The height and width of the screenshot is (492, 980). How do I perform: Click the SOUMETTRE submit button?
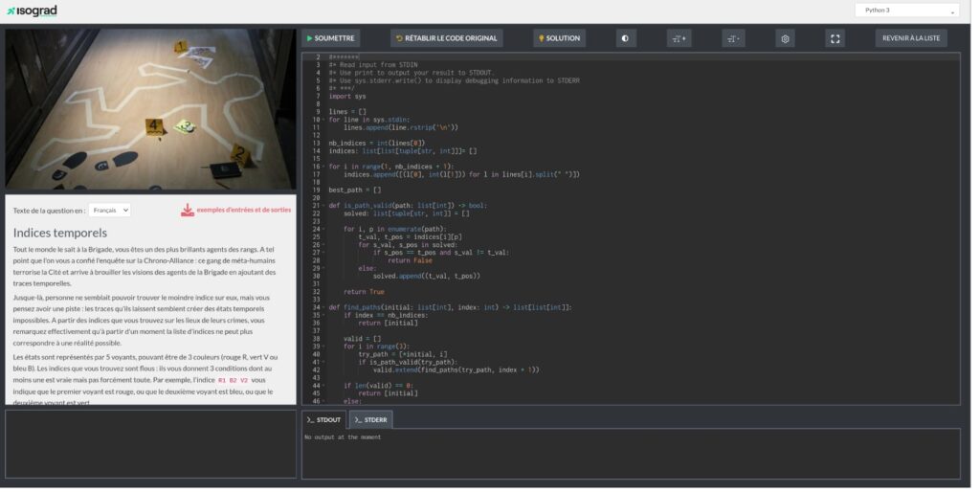[x=330, y=38]
